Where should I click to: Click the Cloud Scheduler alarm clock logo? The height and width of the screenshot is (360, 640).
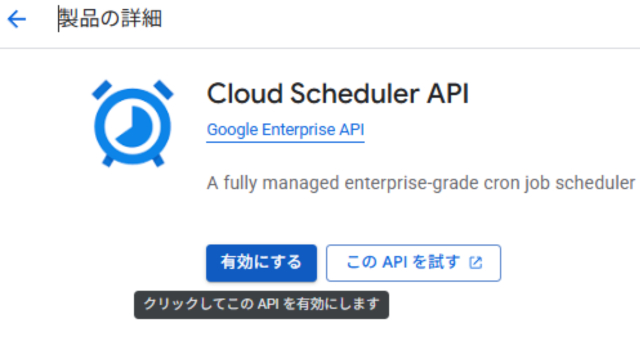(x=133, y=123)
